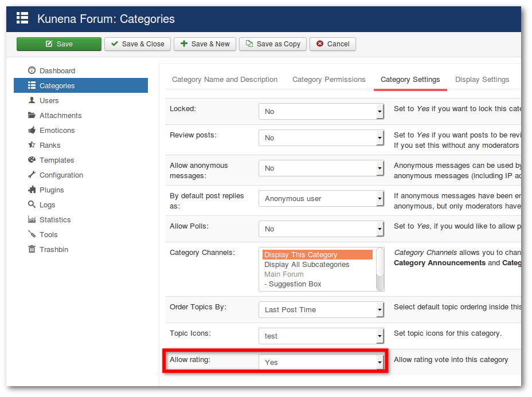Select the Category Settings tab
The image size is (532, 397).
pyautogui.click(x=410, y=79)
